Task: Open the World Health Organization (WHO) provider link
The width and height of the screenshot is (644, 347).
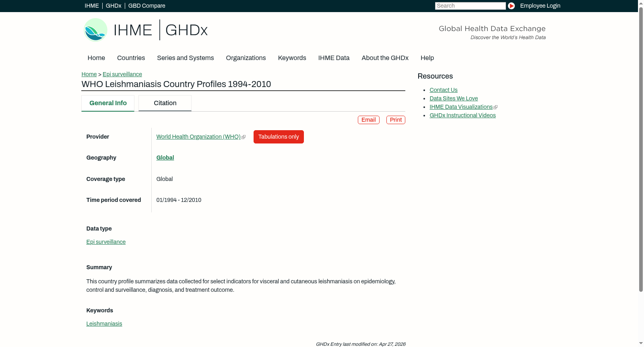Action: (x=198, y=137)
